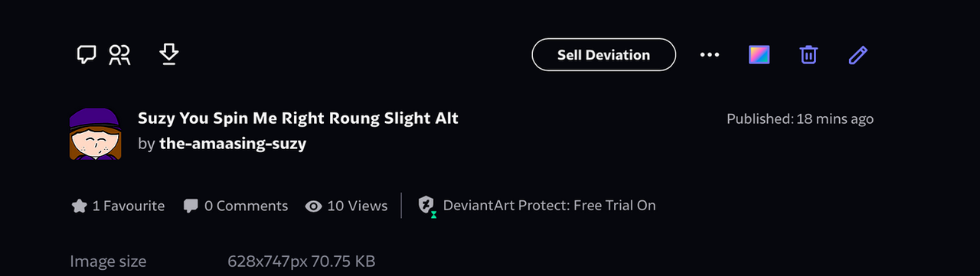Visit the the-amaasing-suzy profile link

233,144
